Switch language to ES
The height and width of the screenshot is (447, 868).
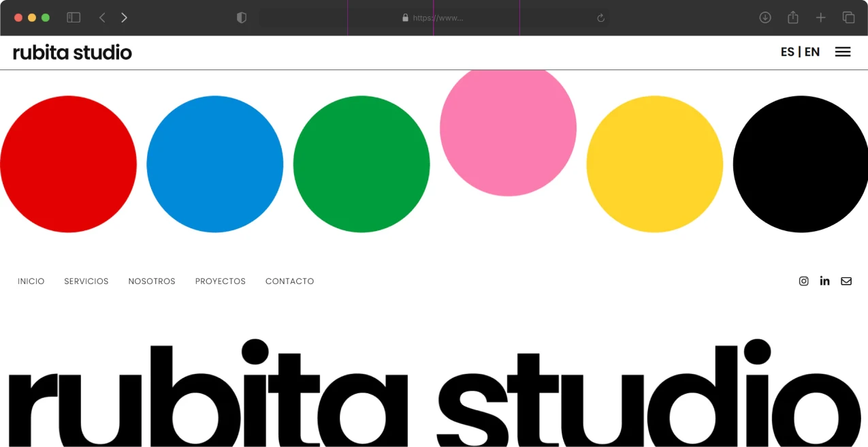click(788, 52)
